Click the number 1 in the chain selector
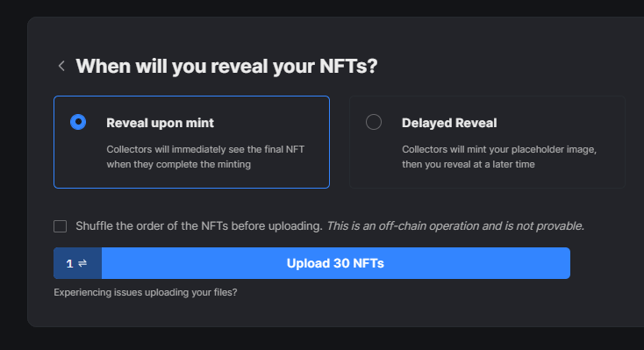The image size is (644, 350). pos(69,264)
